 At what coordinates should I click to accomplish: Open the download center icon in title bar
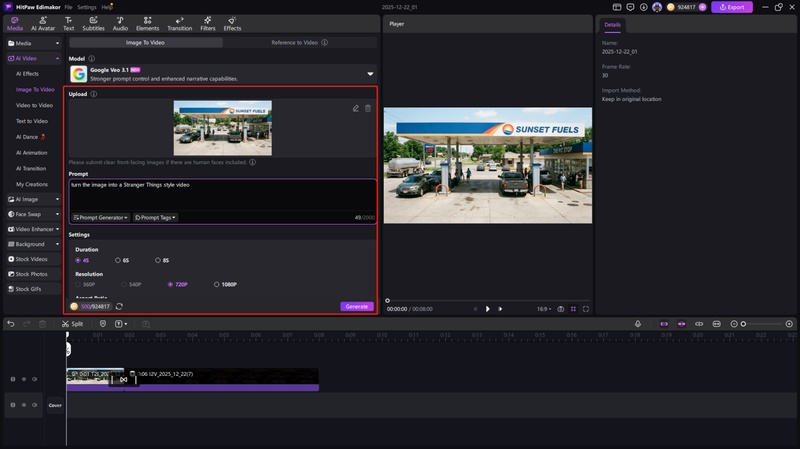click(643, 7)
